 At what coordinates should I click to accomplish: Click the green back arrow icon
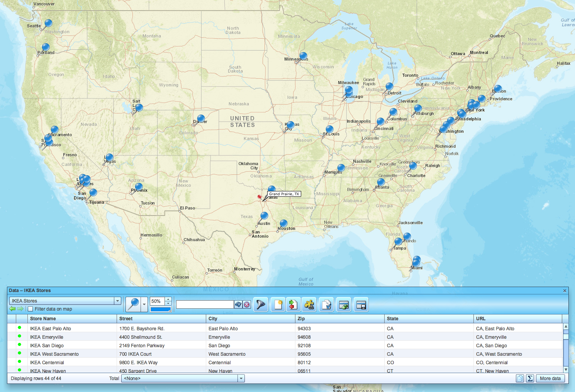(12, 309)
